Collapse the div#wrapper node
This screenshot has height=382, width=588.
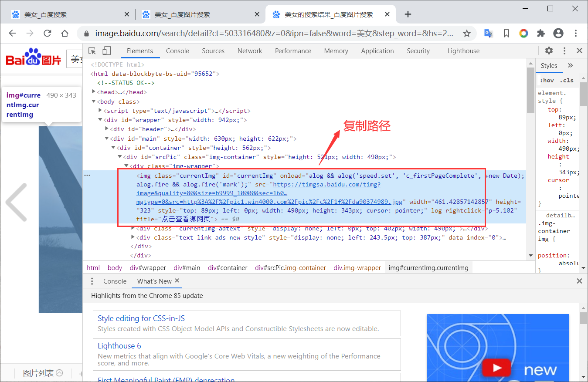click(x=101, y=120)
